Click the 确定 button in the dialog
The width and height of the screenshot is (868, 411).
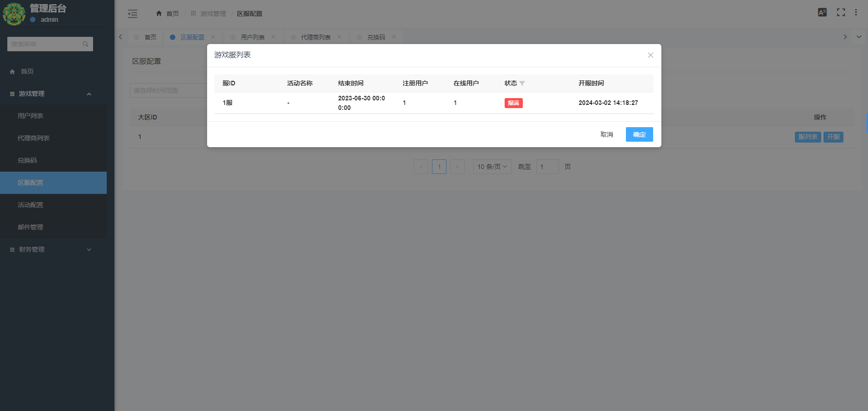pyautogui.click(x=639, y=134)
